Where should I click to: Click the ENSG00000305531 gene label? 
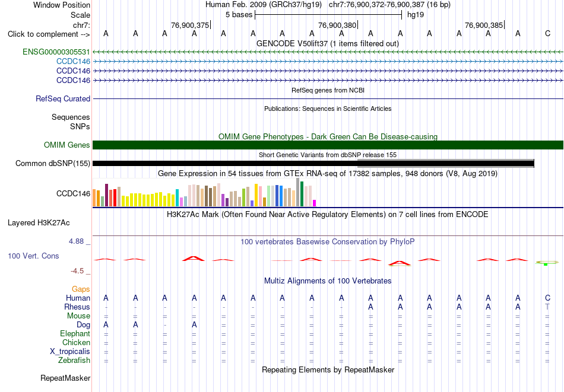coord(56,52)
